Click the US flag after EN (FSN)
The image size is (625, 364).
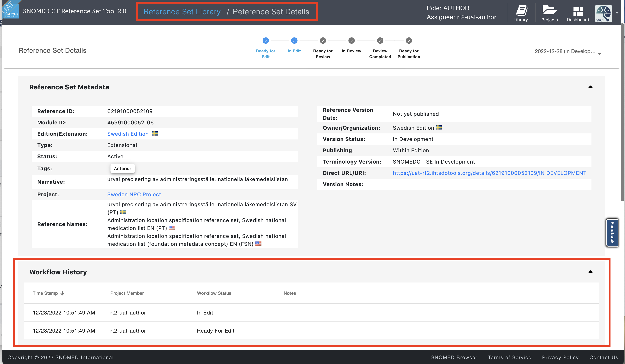point(258,244)
